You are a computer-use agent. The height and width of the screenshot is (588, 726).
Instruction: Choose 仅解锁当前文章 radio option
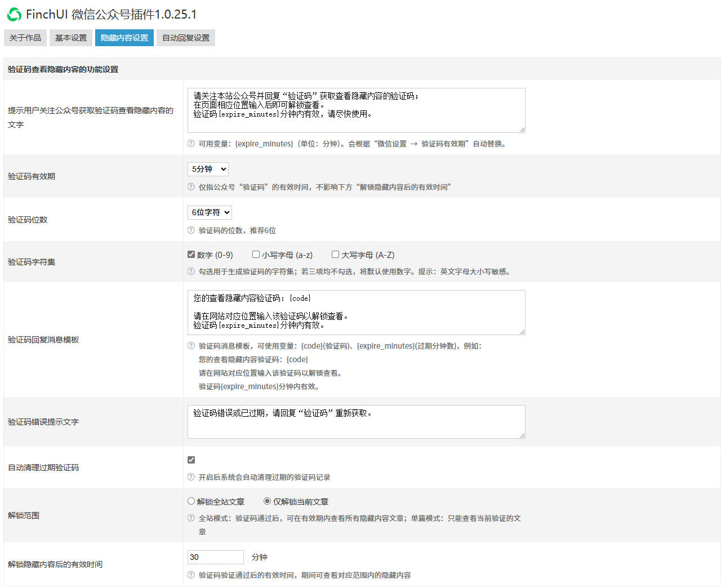268,501
